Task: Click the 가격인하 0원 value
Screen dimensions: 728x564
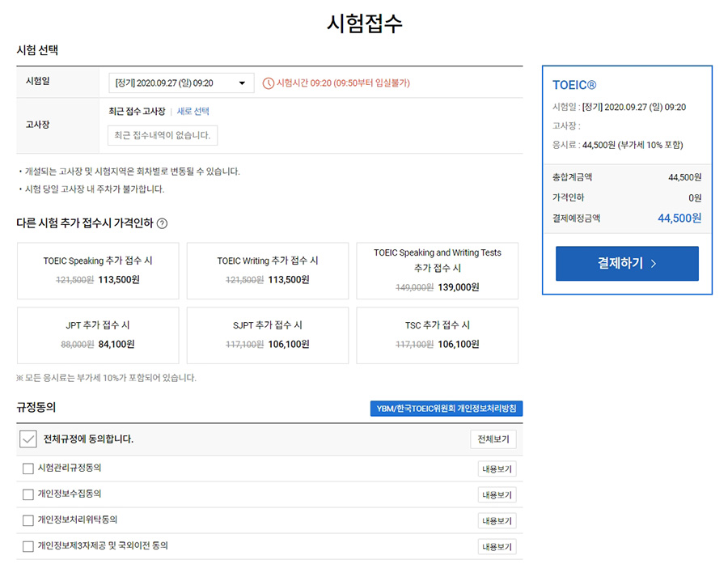Action: click(695, 198)
